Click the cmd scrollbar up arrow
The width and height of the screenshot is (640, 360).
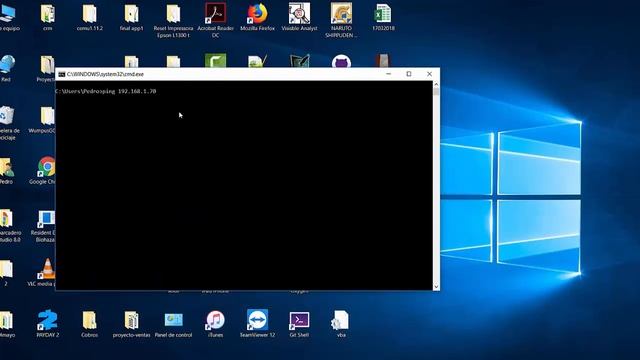(436, 84)
